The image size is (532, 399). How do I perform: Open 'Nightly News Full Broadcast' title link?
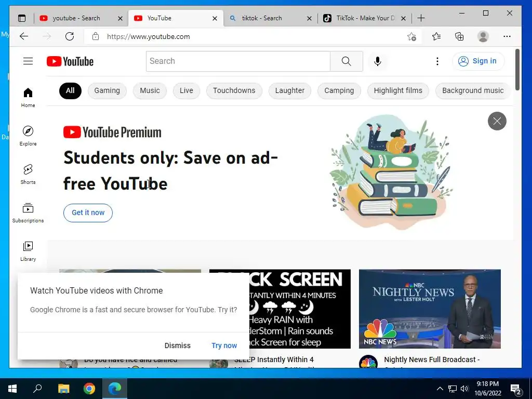pos(432,360)
